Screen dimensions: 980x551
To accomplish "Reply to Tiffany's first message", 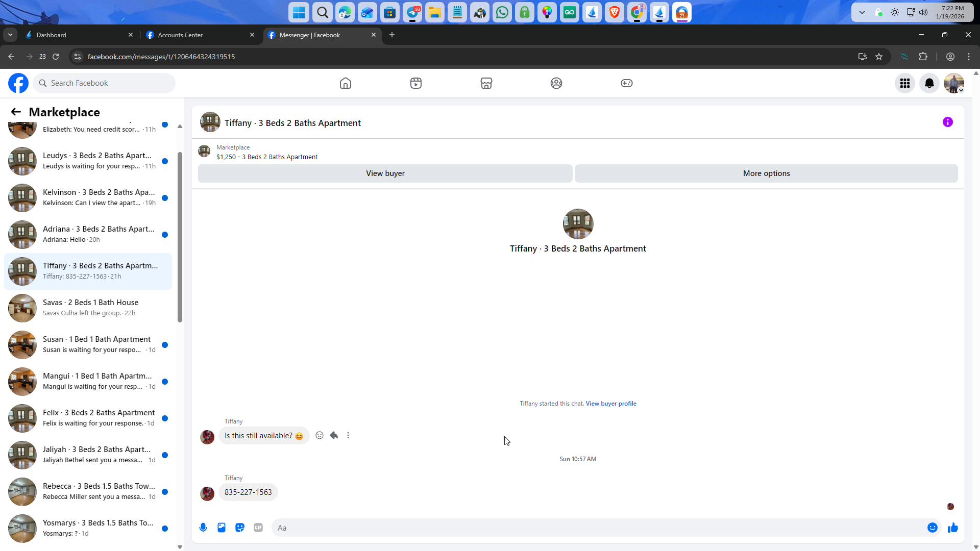I will (x=334, y=435).
